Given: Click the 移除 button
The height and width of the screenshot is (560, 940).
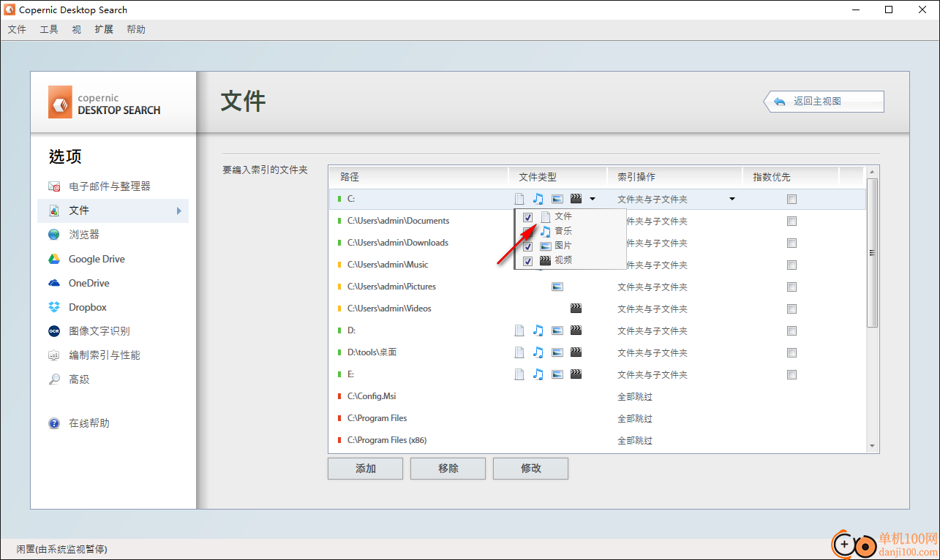Looking at the screenshot, I should [x=448, y=469].
